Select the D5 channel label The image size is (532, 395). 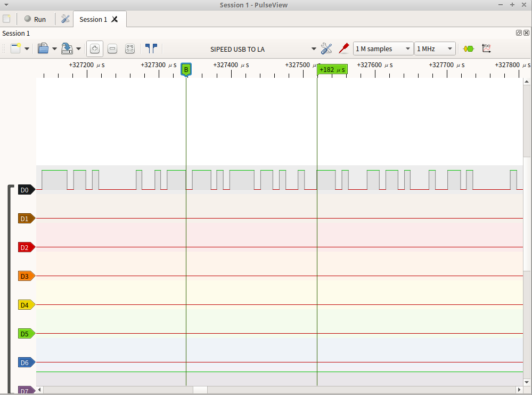pyautogui.click(x=27, y=334)
